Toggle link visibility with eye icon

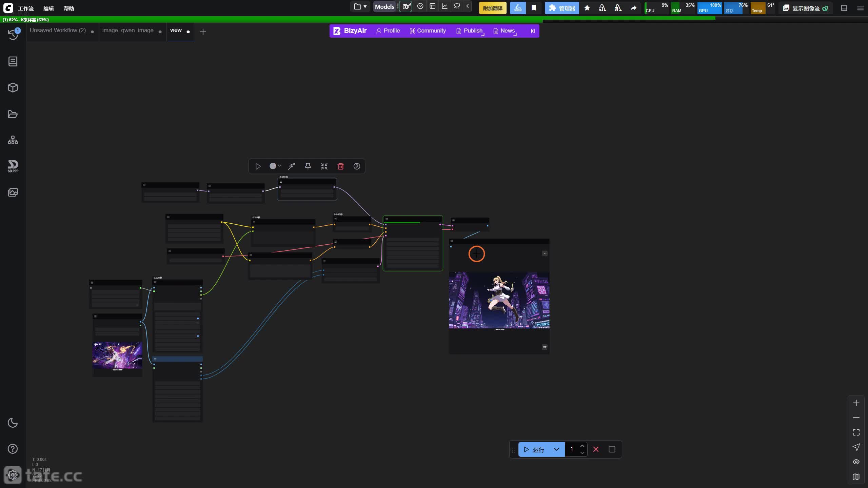(856, 462)
